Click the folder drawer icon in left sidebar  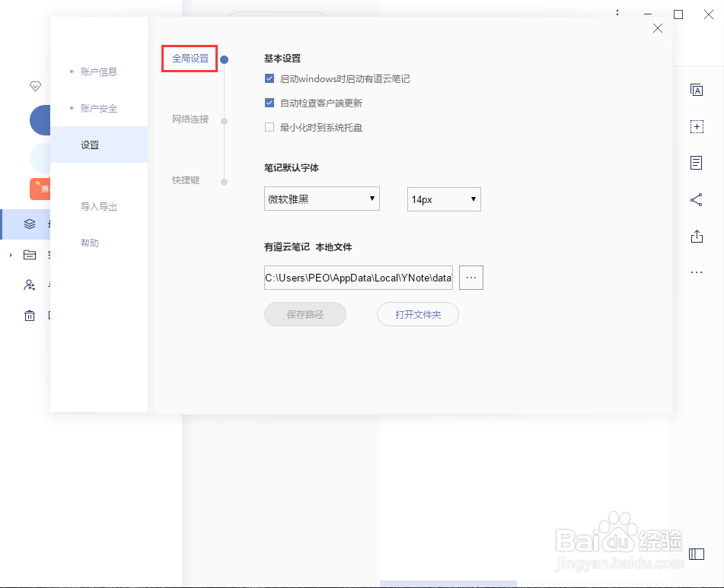click(x=30, y=255)
